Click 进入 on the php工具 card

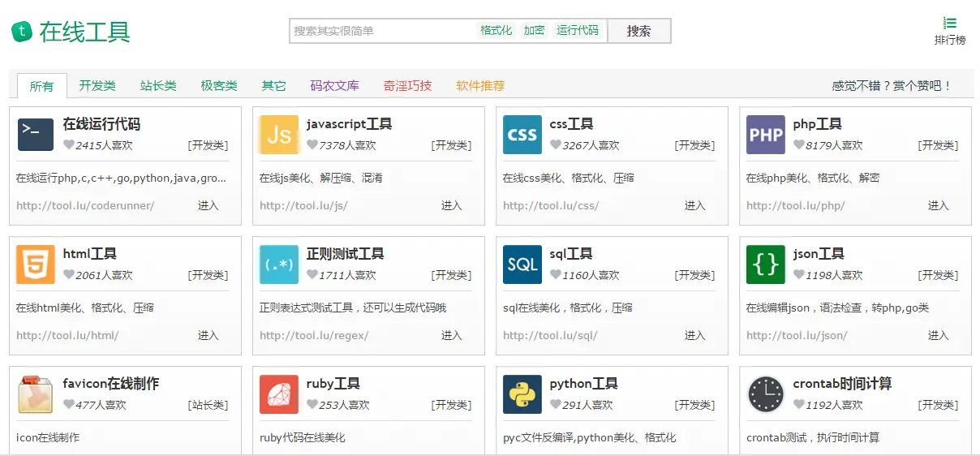(x=939, y=206)
